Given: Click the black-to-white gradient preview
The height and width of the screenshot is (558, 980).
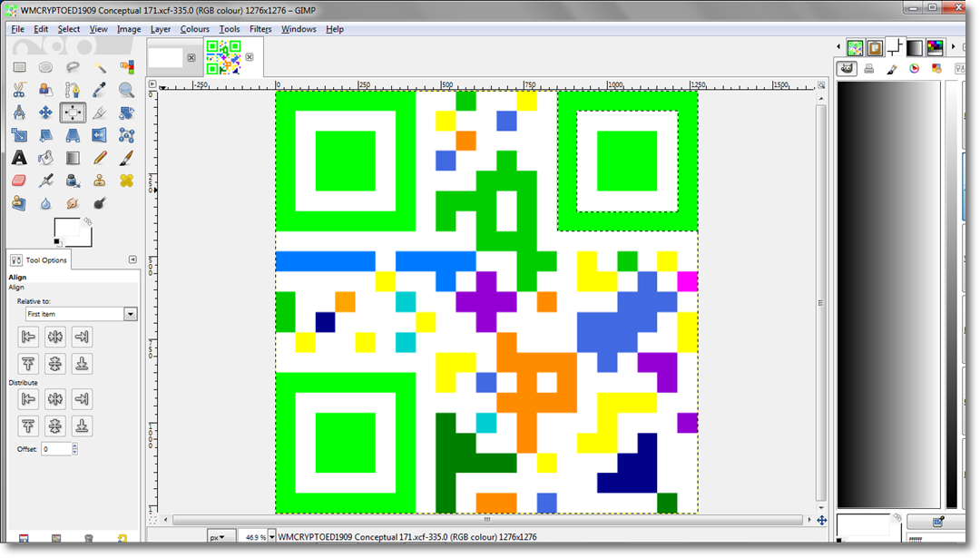Looking at the screenshot, I should coord(888,294).
